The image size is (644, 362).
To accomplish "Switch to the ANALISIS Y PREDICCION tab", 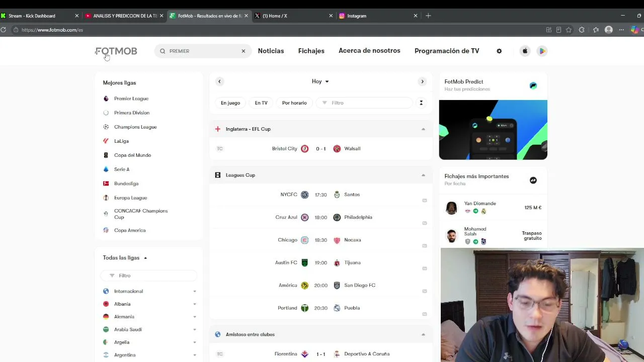I will (x=124, y=16).
